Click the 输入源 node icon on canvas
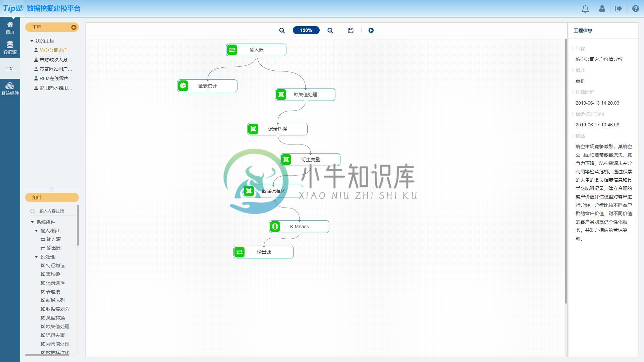 click(x=232, y=50)
